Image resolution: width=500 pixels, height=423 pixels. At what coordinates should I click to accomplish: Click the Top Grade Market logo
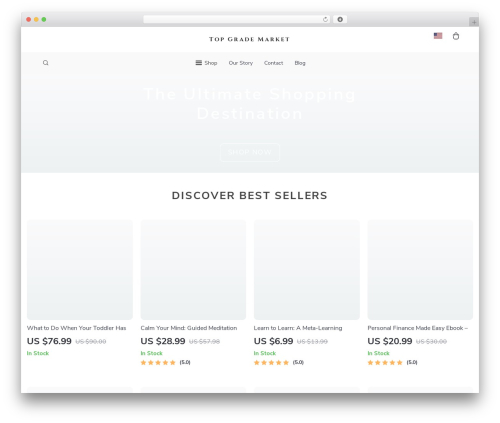(x=249, y=39)
